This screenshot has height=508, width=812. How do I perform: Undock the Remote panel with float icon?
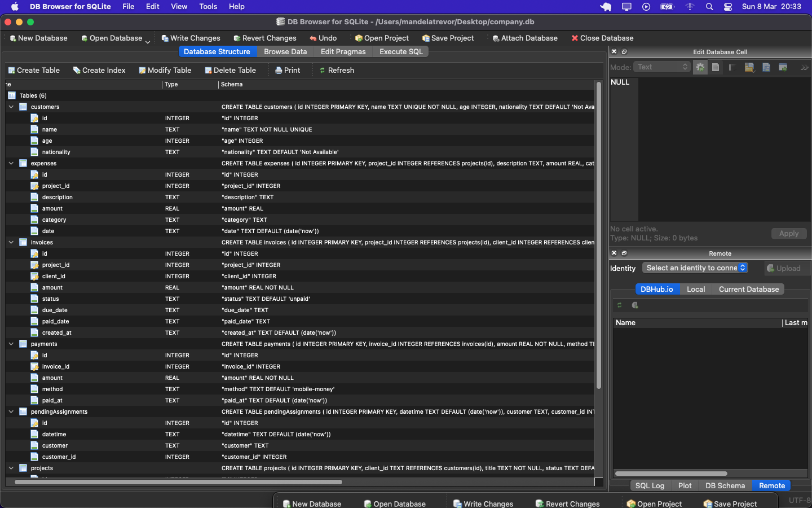[x=624, y=253]
